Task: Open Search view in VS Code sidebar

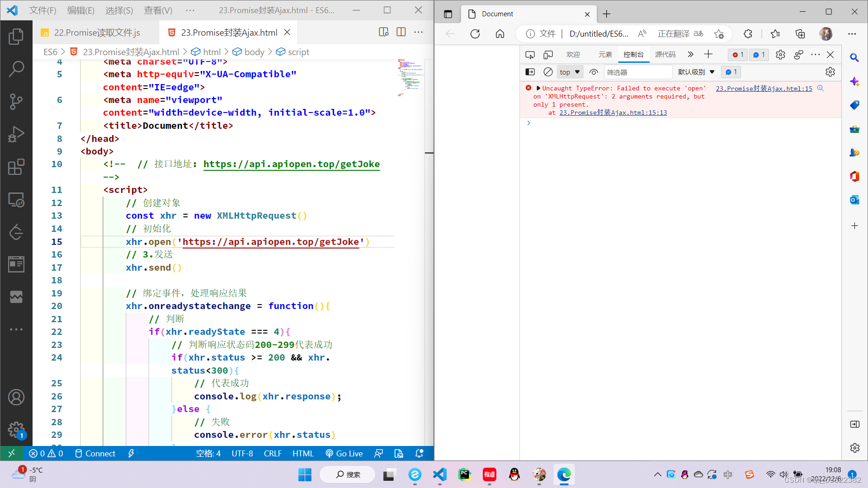Action: (x=17, y=69)
